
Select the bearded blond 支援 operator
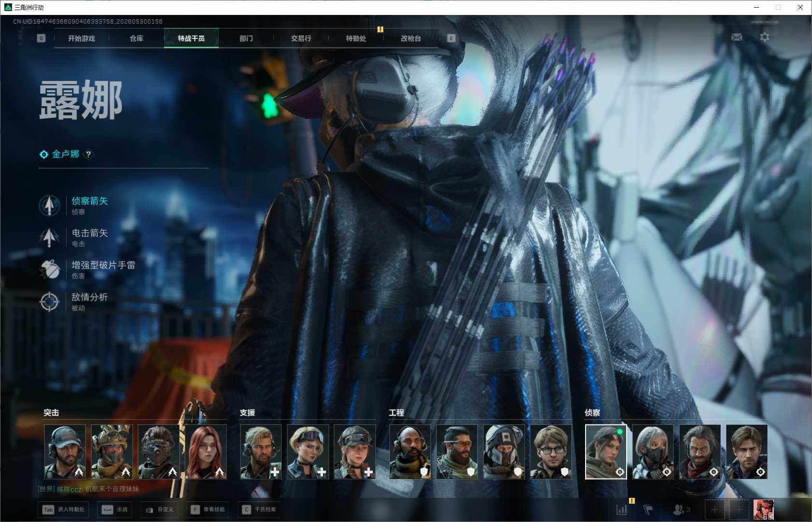(261, 452)
